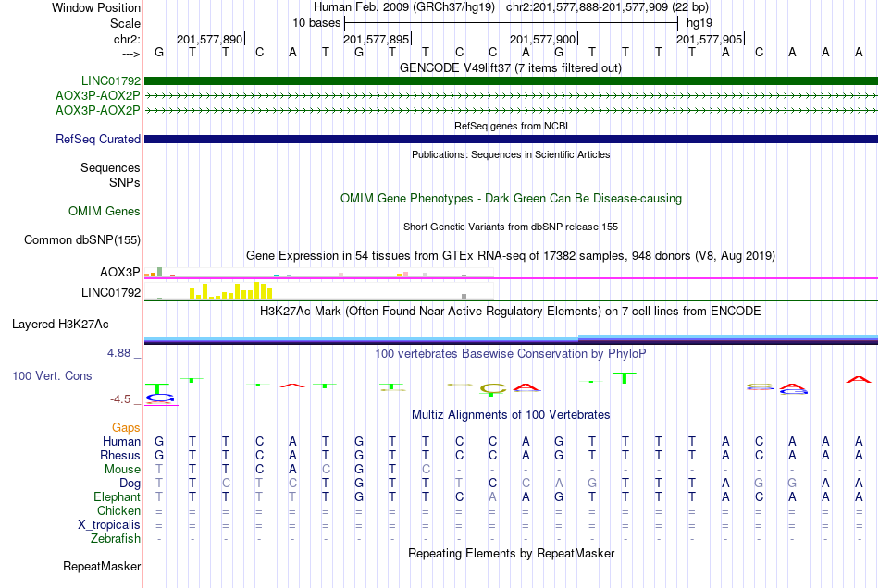
Task: Click the 100 Vert. Cons label
Action: [x=52, y=375]
